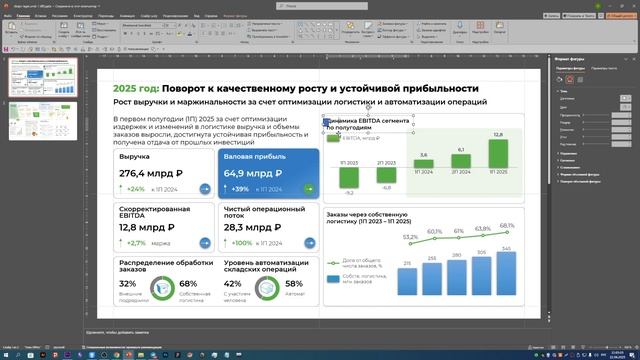640x360 pixels.
Task: Open the Section (Раздел) dropdown
Action: [101, 36]
